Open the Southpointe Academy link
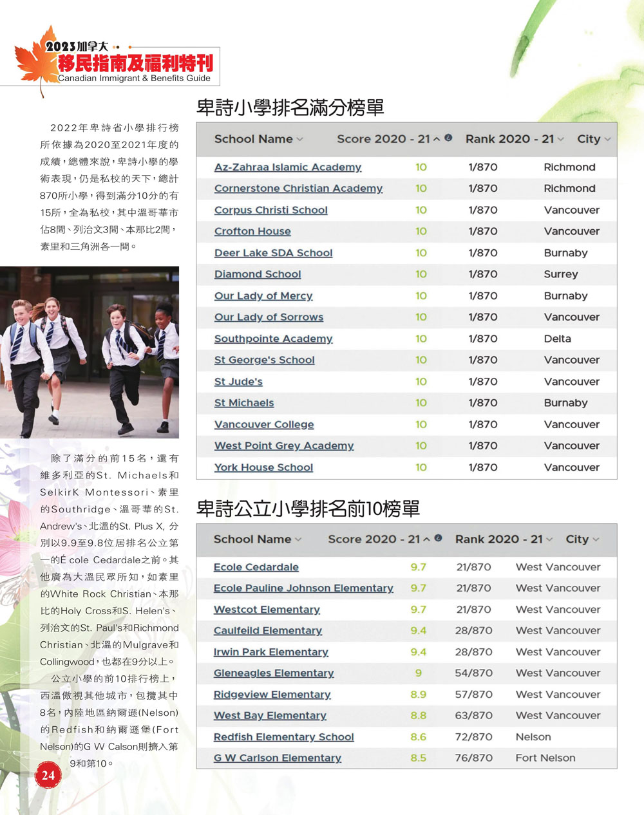 tap(274, 339)
